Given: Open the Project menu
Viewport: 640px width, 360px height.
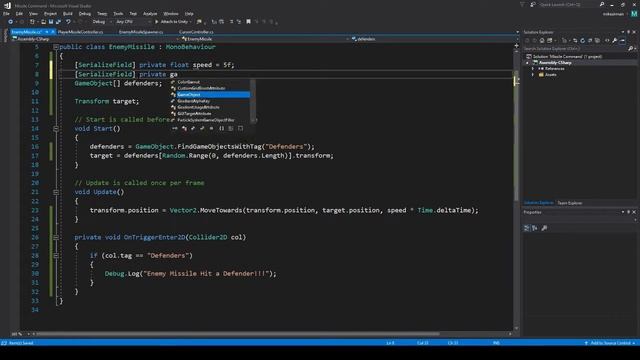Looking at the screenshot, I should click(x=50, y=13).
